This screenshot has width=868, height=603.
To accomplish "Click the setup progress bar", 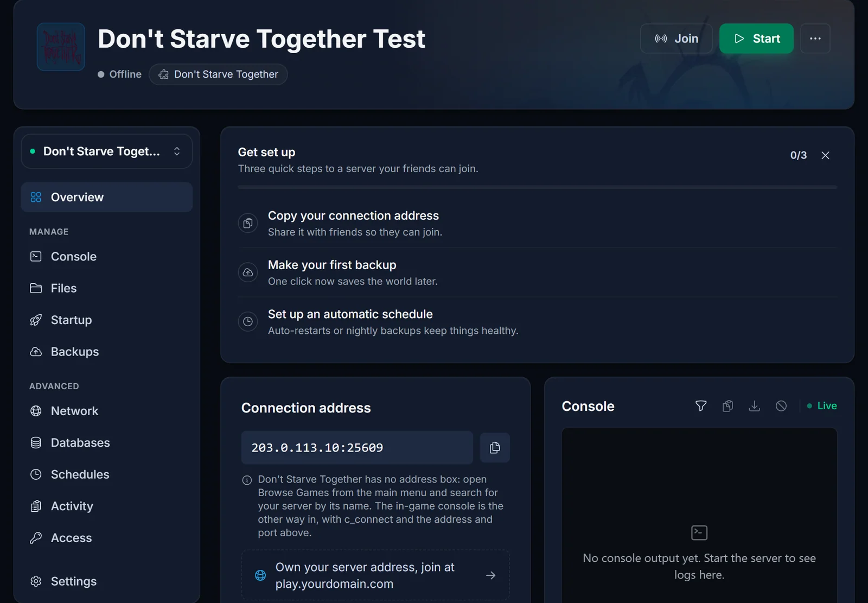I will point(537,187).
